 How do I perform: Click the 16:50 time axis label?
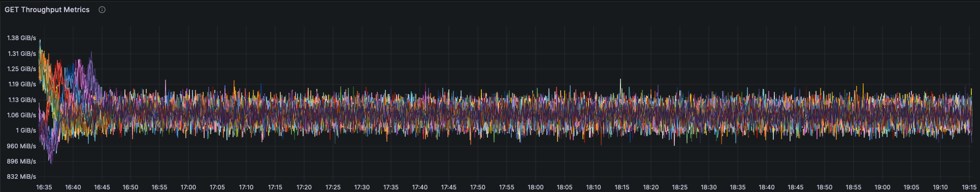point(130,187)
